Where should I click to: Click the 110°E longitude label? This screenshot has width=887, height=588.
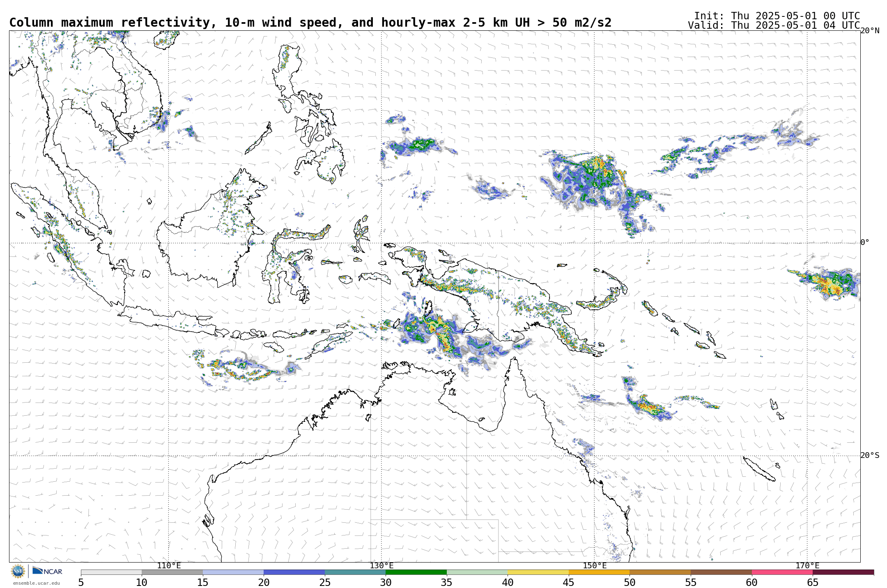pos(169,565)
